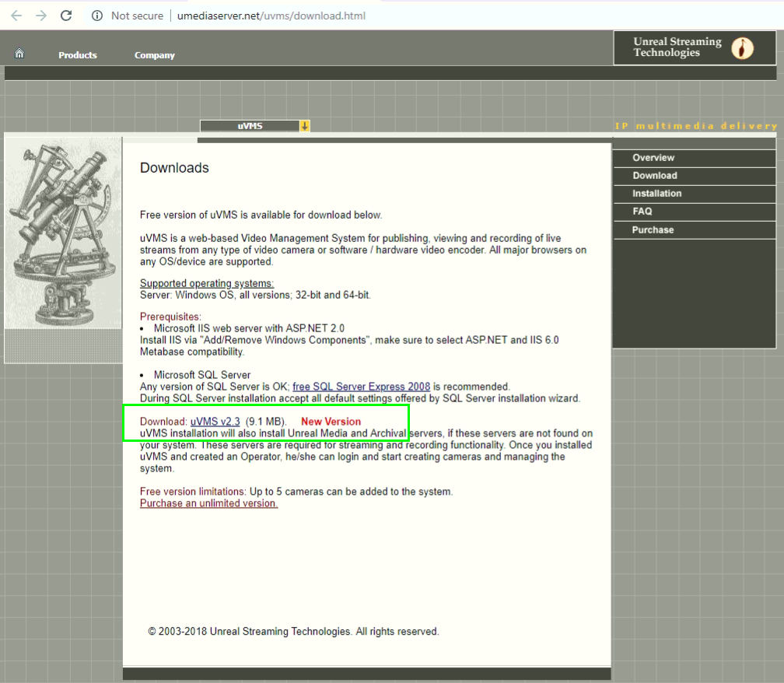The width and height of the screenshot is (784, 683).
Task: Open the FAQ sidebar item
Action: [x=642, y=212]
